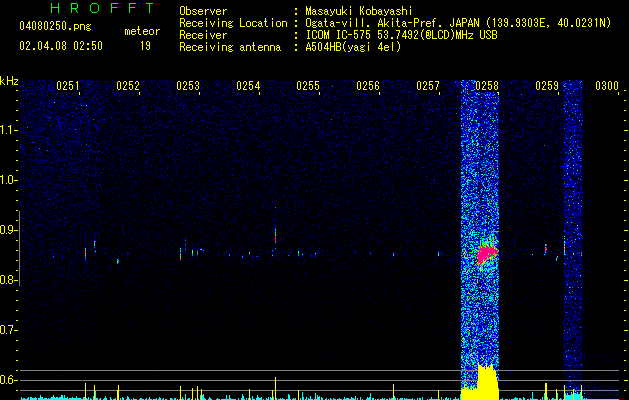Click the 0.7 kHz axis label

click(x=9, y=330)
